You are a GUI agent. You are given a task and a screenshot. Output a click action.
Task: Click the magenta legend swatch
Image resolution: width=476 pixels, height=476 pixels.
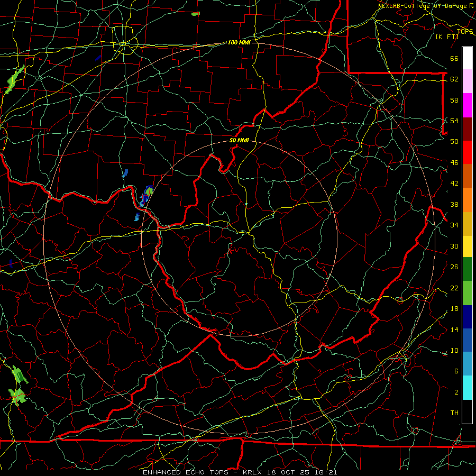(x=467, y=105)
